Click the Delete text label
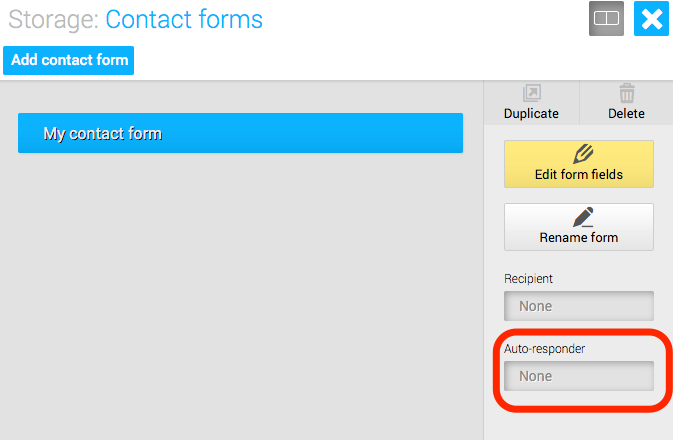The image size is (673, 440). (626, 113)
